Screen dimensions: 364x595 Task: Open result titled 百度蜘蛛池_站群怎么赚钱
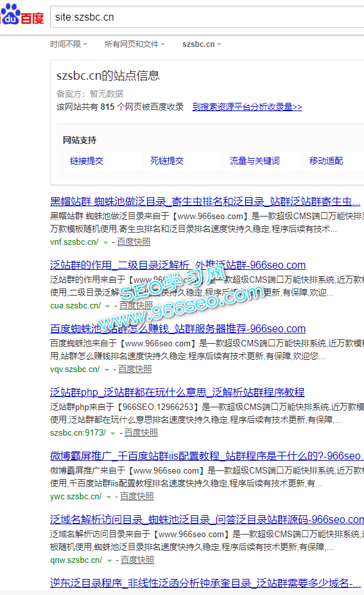pyautogui.click(x=178, y=328)
